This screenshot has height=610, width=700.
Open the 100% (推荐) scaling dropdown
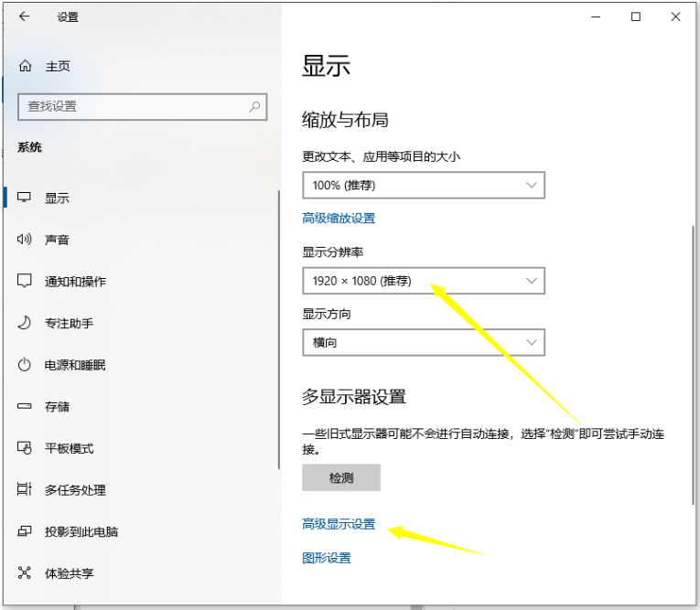click(x=424, y=185)
